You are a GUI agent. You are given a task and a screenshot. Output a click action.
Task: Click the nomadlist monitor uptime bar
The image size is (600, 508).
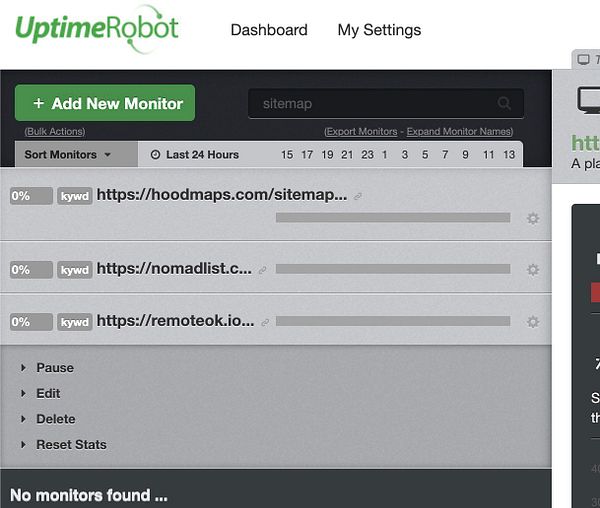(393, 269)
